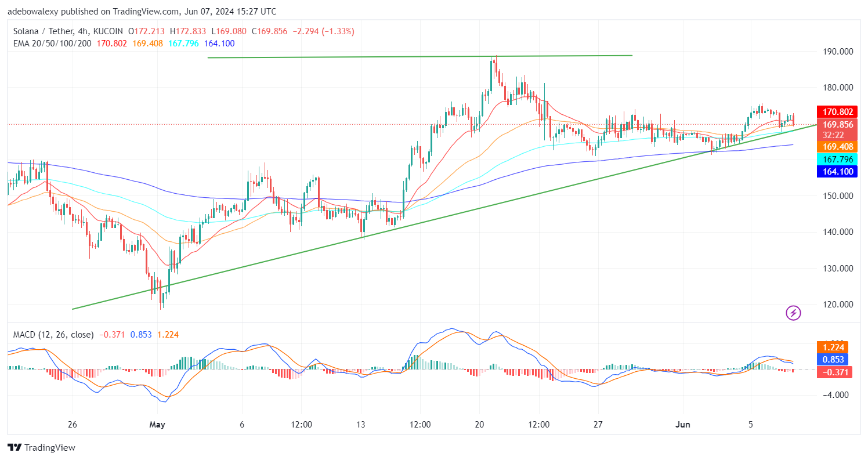Click the TradingView logo at bottom left

41,448
